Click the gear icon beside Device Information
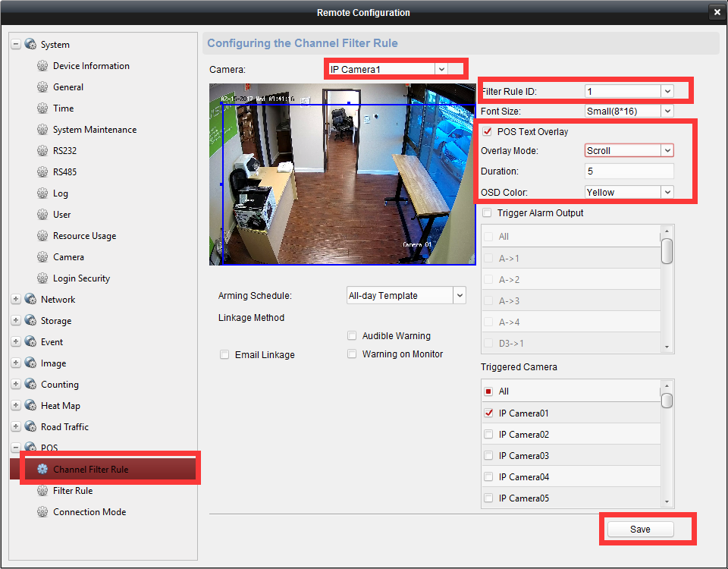This screenshot has height=569, width=728. [x=42, y=66]
